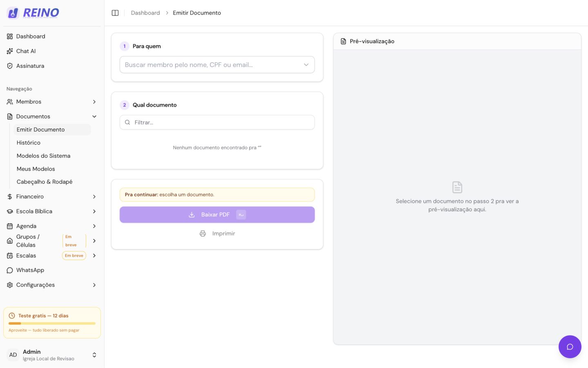Click the step 2 Qual documento badge

[x=125, y=105]
